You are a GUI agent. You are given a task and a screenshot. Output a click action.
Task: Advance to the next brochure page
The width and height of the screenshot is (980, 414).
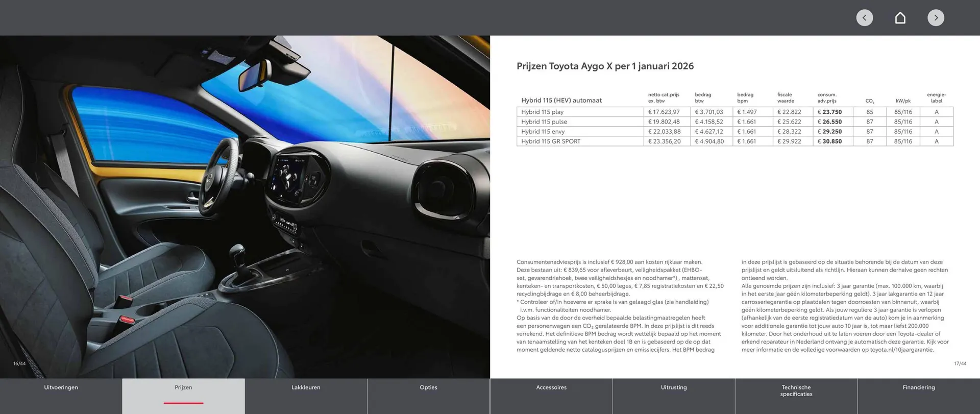[x=936, y=18]
